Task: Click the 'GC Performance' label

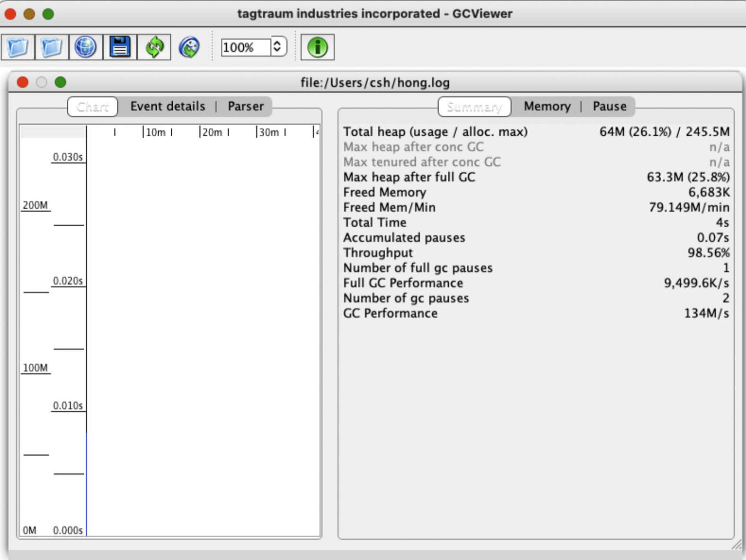Action: tap(391, 313)
